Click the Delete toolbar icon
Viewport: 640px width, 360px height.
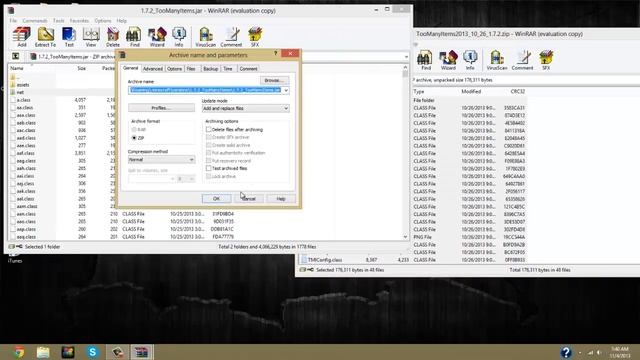pos(113,36)
